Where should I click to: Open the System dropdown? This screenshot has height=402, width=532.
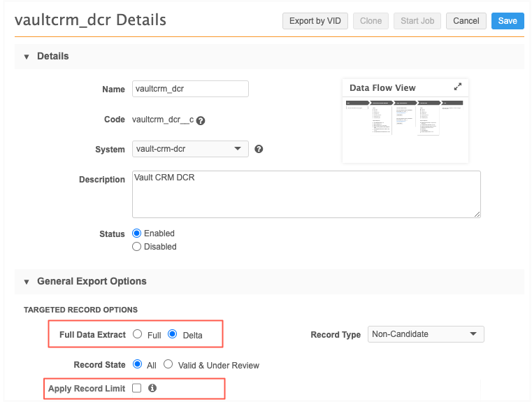point(190,149)
